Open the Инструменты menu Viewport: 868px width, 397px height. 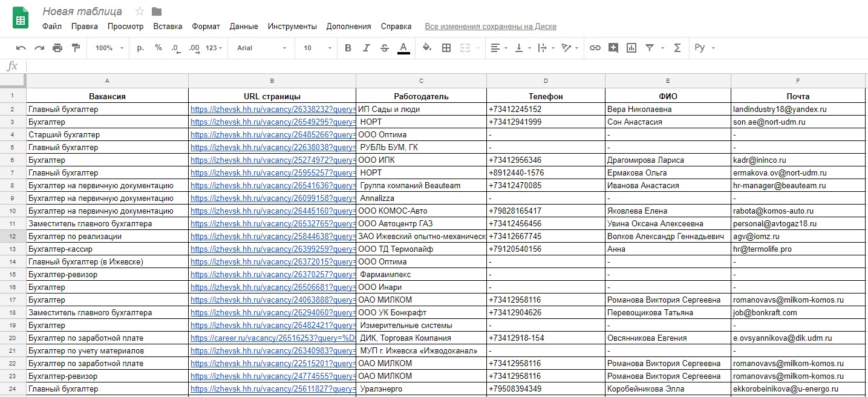coord(292,27)
